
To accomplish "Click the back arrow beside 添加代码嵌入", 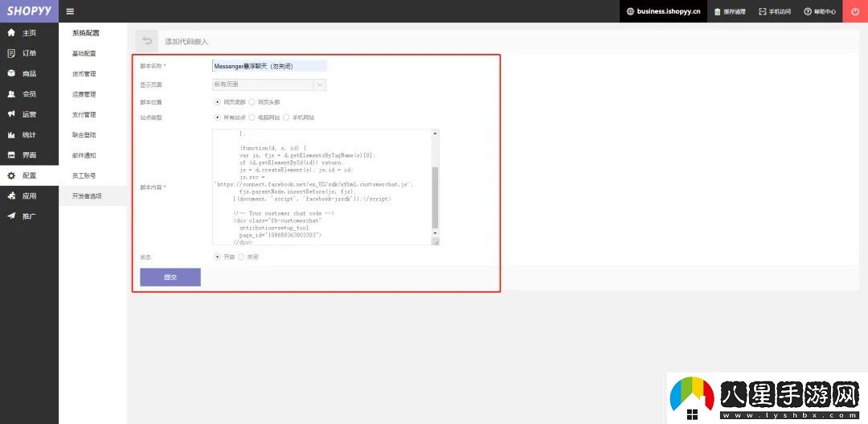I will point(147,41).
